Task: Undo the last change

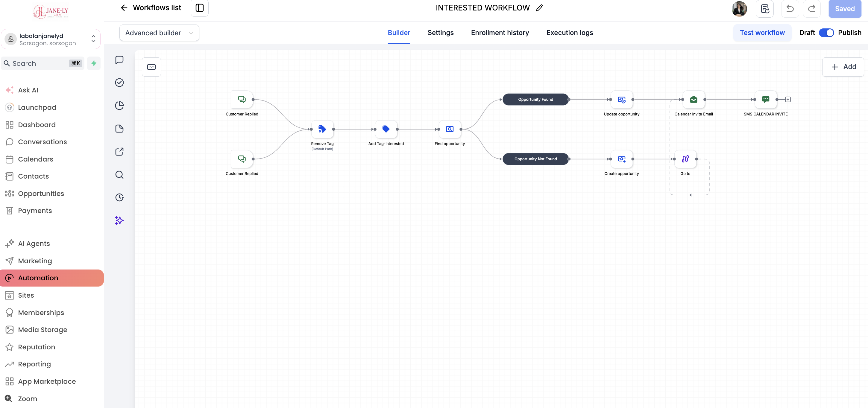Action: (790, 9)
